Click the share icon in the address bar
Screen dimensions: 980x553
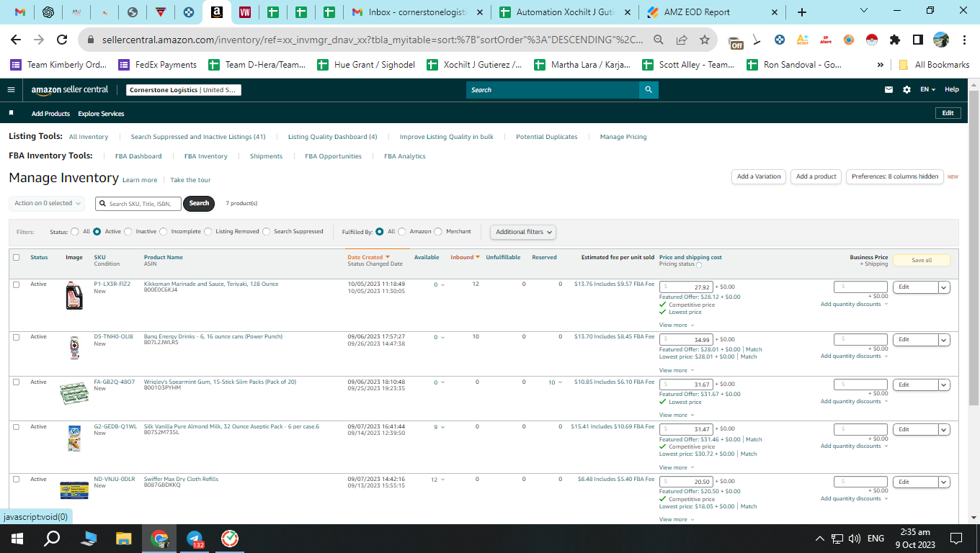coord(681,40)
